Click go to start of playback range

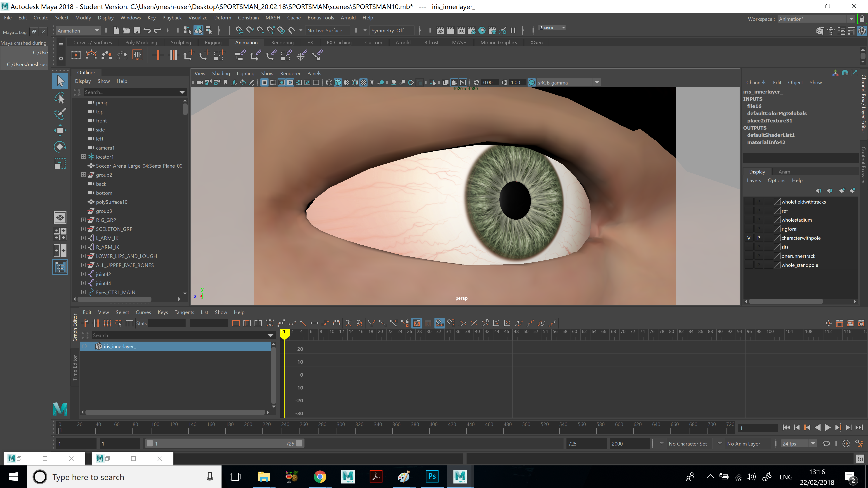[x=786, y=428]
